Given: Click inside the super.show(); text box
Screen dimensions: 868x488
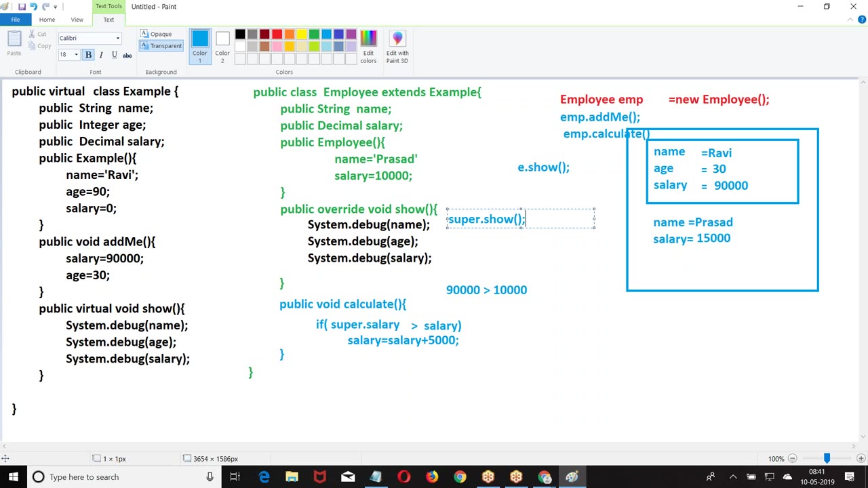Looking at the screenshot, I should coord(521,219).
